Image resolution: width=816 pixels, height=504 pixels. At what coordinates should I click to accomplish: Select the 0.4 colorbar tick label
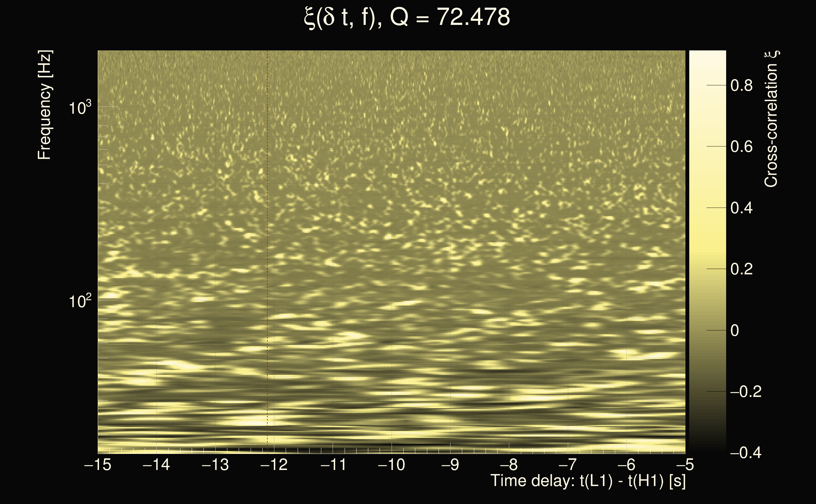[x=741, y=208]
